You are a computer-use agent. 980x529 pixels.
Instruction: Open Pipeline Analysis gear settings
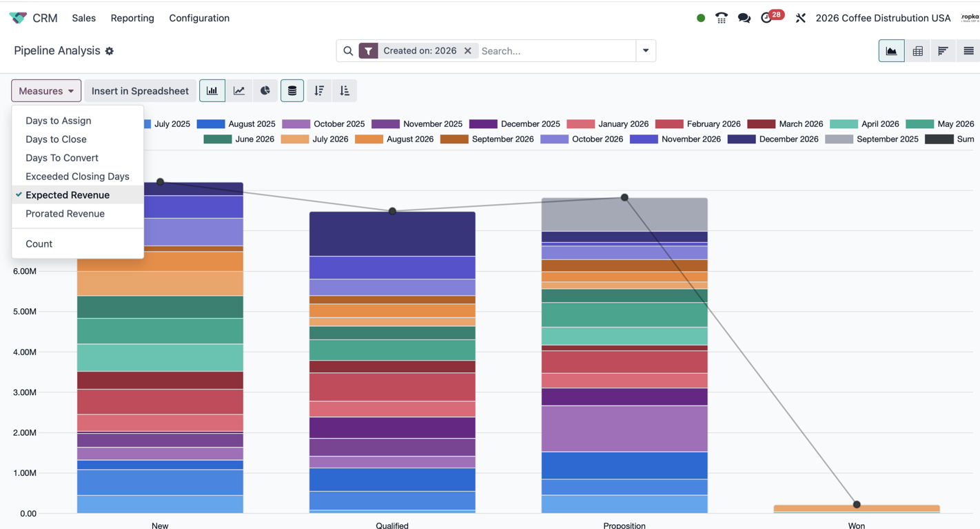pos(110,51)
